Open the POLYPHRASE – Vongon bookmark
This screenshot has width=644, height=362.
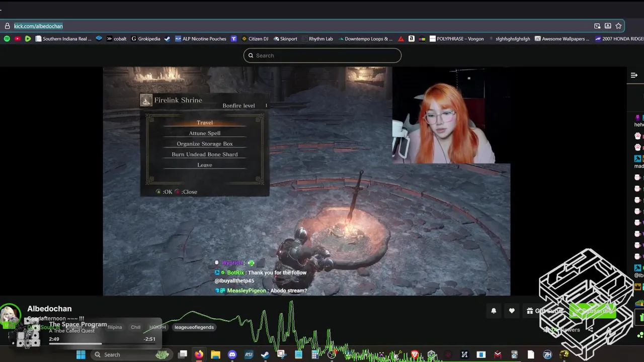(x=456, y=39)
